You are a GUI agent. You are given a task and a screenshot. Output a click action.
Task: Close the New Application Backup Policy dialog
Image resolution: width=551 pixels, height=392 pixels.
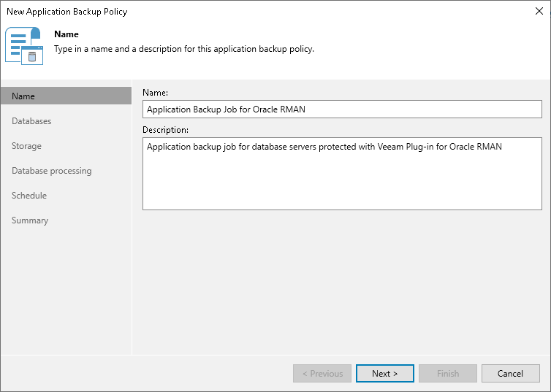point(539,11)
